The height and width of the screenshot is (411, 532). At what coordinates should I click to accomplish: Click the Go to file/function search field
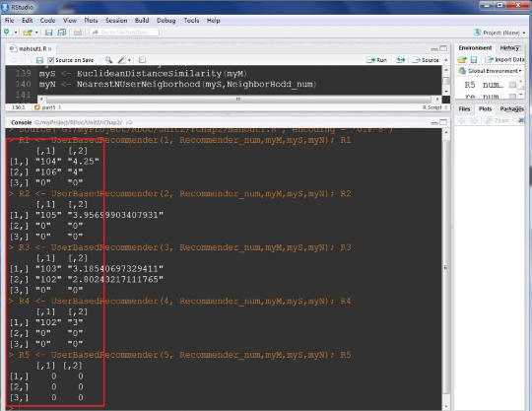pyautogui.click(x=124, y=33)
